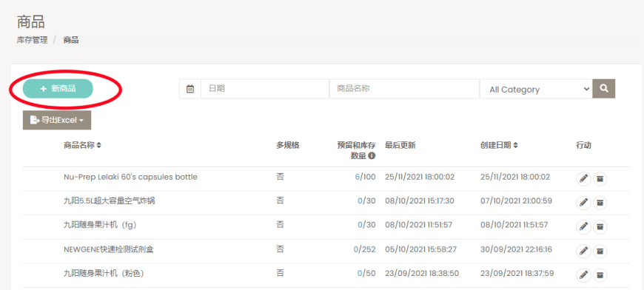The width and height of the screenshot is (644, 290).
Task: Click last updated 05/10/2021 15:58:27 cell
Action: (x=420, y=249)
